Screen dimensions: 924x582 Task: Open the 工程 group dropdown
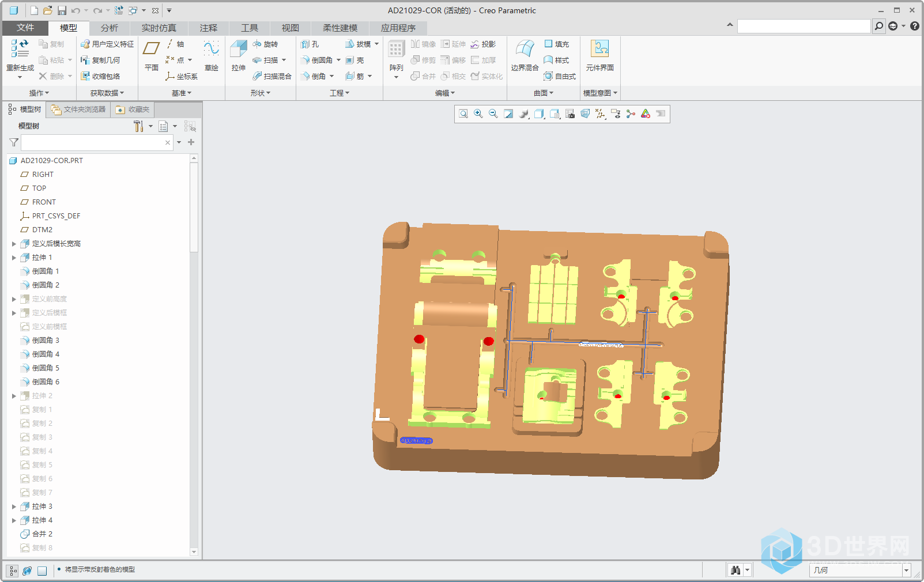click(x=340, y=93)
